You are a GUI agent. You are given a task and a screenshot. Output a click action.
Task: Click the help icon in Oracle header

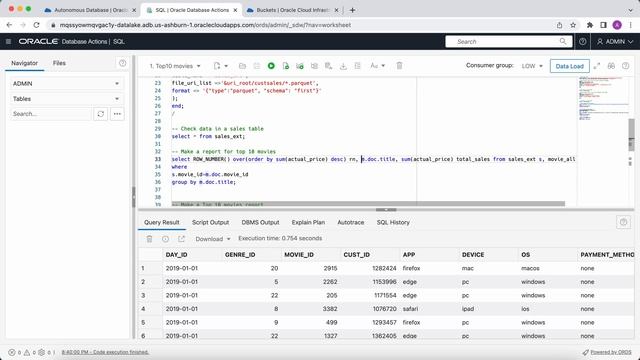click(x=582, y=42)
